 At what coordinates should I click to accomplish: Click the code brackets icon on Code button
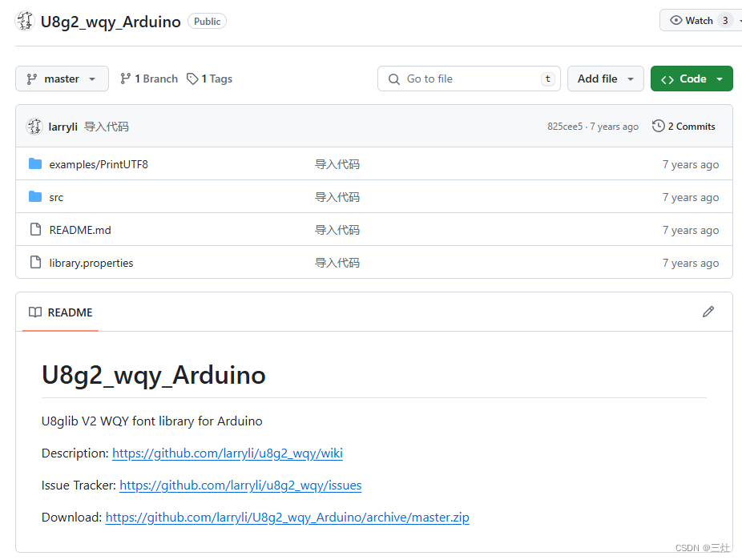click(x=667, y=79)
